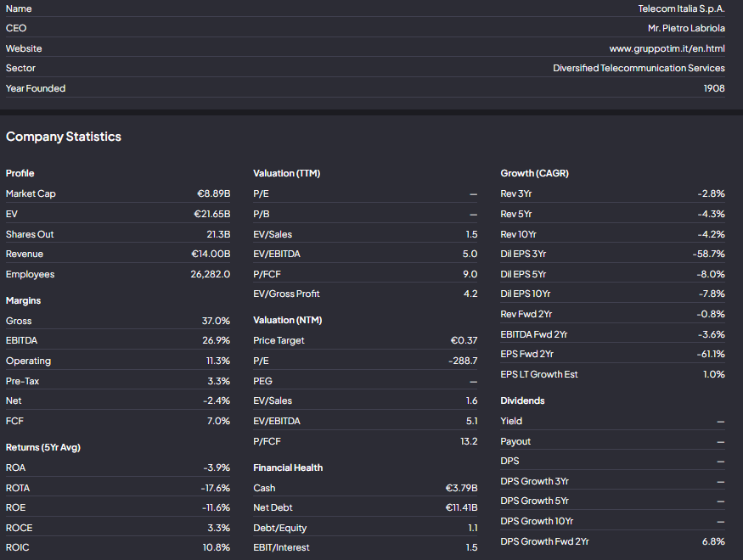Select CEO name Mr. Pietro Labriola
Viewport: 743px width, 560px height.
(686, 28)
